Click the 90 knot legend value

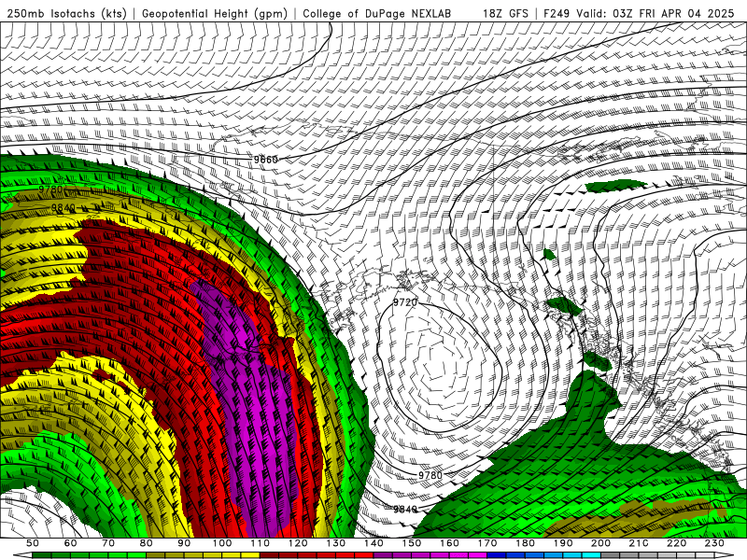click(184, 543)
